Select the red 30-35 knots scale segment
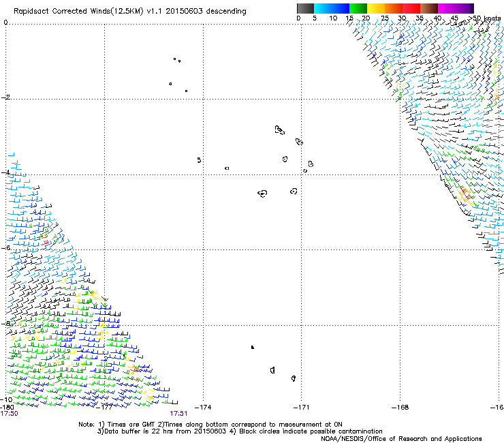 411,8
